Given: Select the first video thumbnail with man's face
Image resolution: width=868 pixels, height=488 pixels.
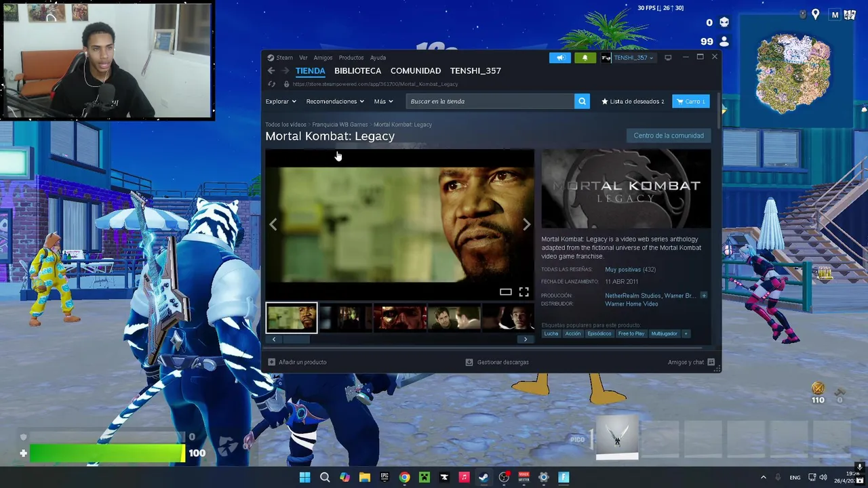Looking at the screenshot, I should (x=291, y=318).
